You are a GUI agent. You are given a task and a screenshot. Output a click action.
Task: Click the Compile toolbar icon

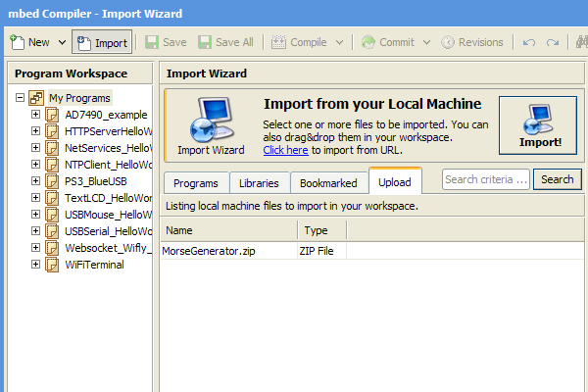[x=278, y=43]
